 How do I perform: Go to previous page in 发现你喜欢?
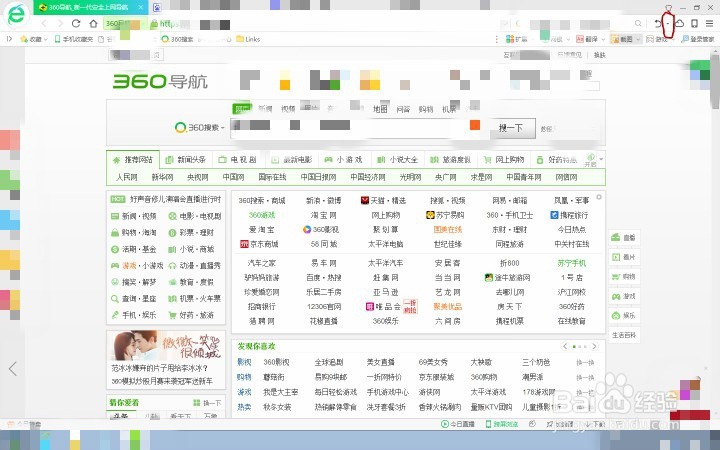[565, 346]
